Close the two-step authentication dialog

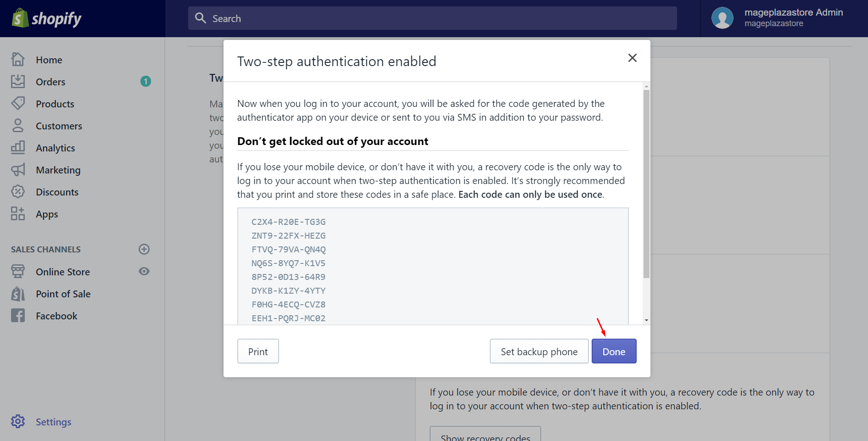633,58
